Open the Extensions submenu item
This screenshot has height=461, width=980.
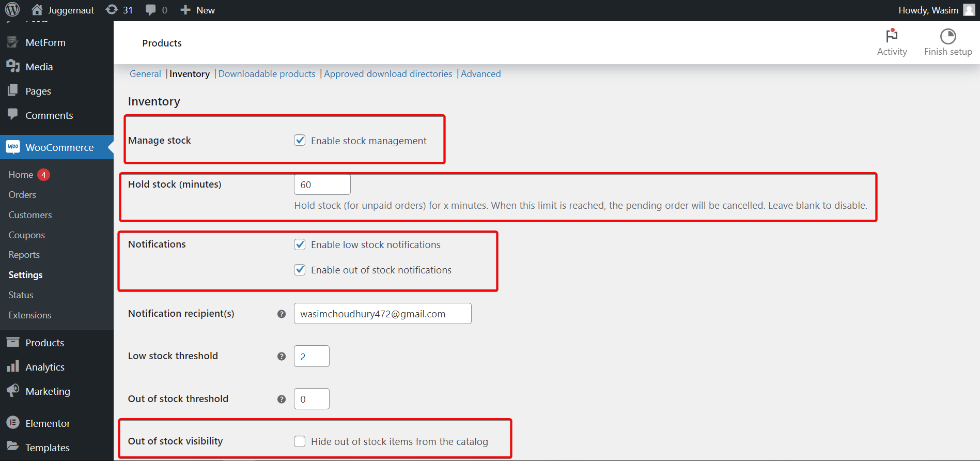[30, 315]
